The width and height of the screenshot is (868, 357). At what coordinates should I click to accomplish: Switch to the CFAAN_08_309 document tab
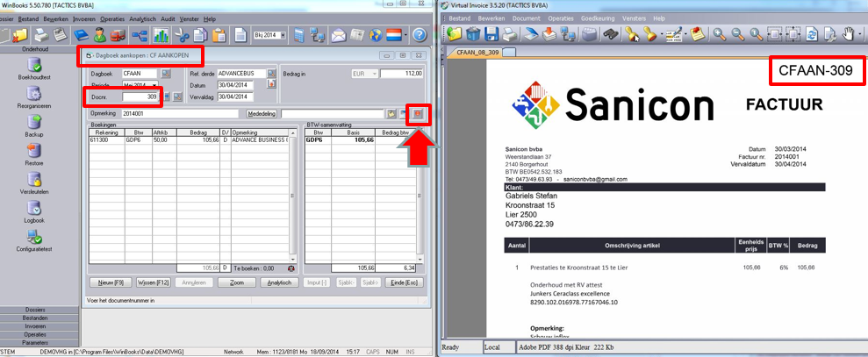coord(477,53)
